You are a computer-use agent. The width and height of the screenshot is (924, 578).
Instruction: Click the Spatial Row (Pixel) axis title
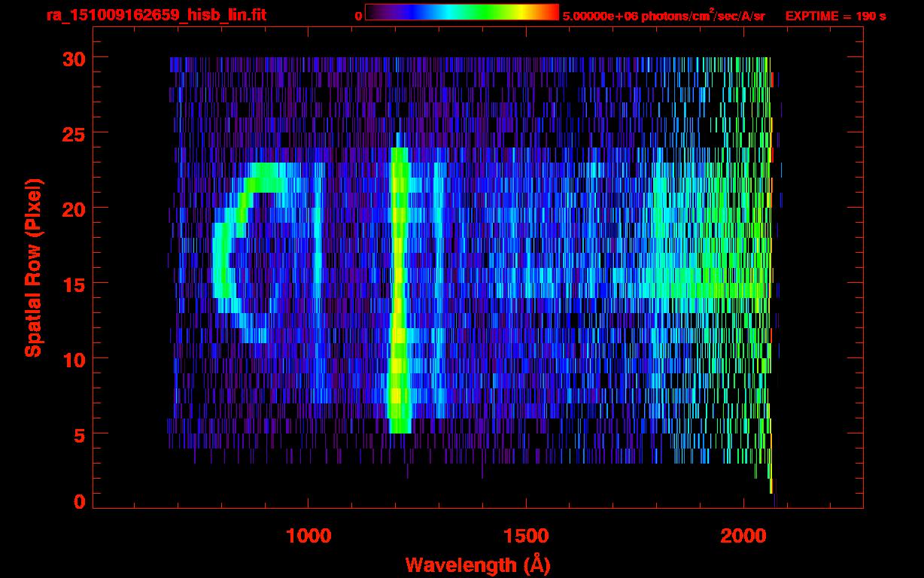tap(33, 267)
